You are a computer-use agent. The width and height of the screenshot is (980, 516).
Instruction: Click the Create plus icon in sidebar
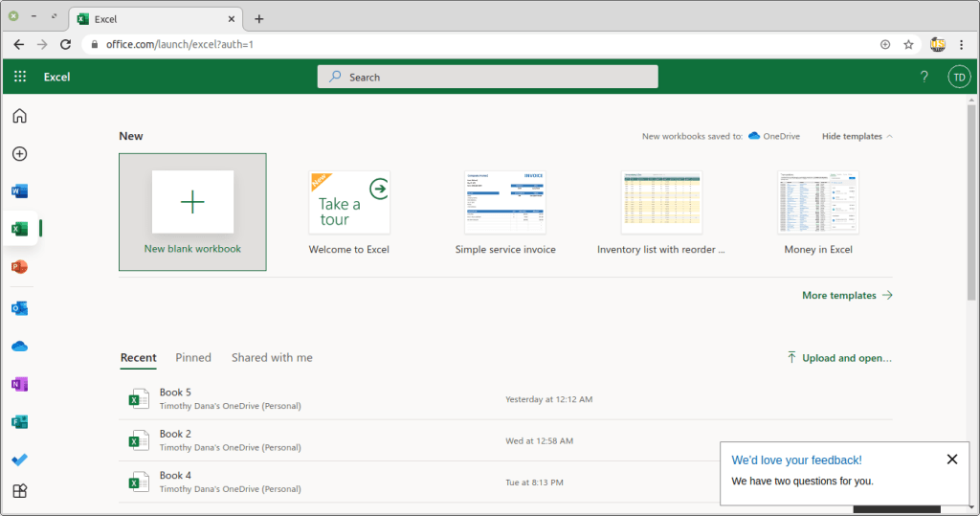19,153
